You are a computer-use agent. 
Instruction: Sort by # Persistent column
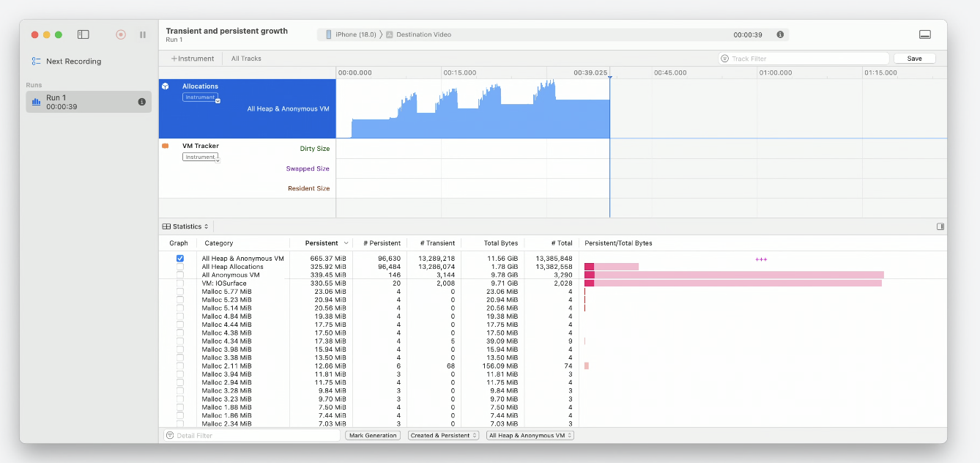(382, 243)
